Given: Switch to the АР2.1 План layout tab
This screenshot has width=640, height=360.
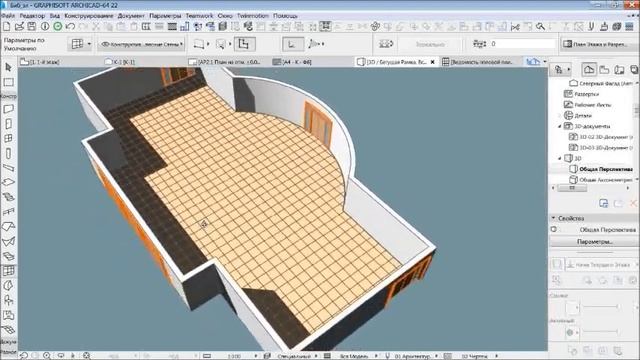Looking at the screenshot, I should coord(224,62).
